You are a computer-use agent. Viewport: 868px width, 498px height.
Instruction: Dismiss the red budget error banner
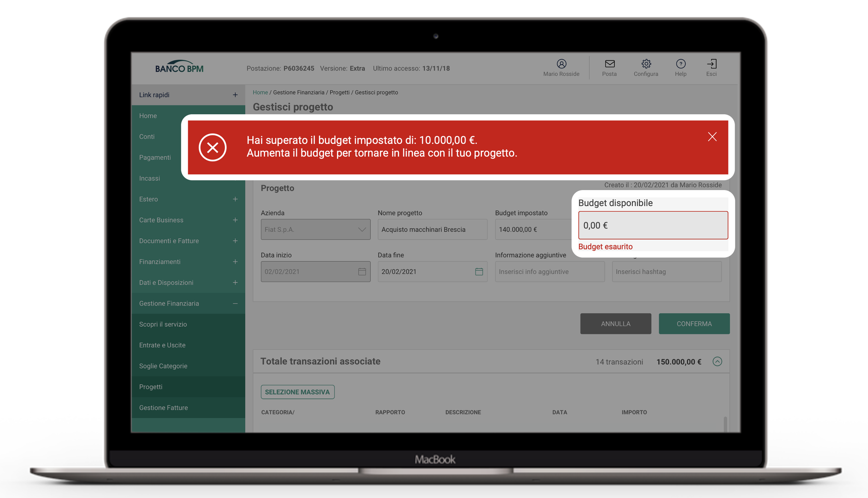712,137
